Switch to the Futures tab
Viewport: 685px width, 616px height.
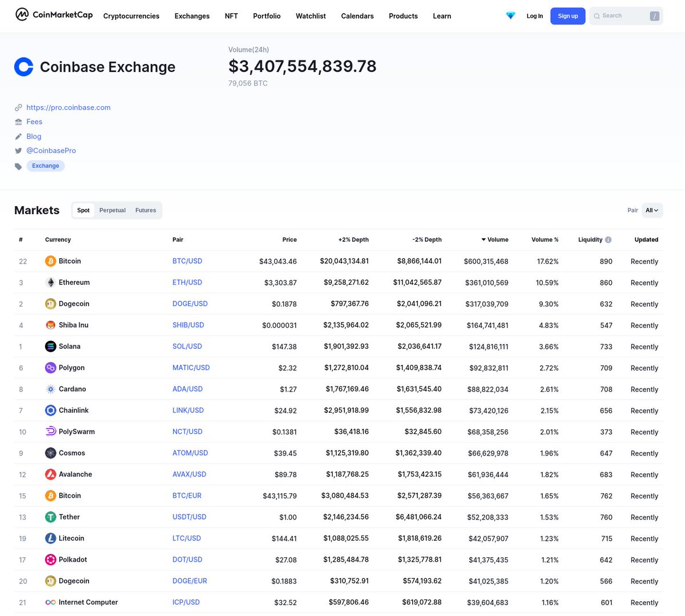(x=145, y=210)
